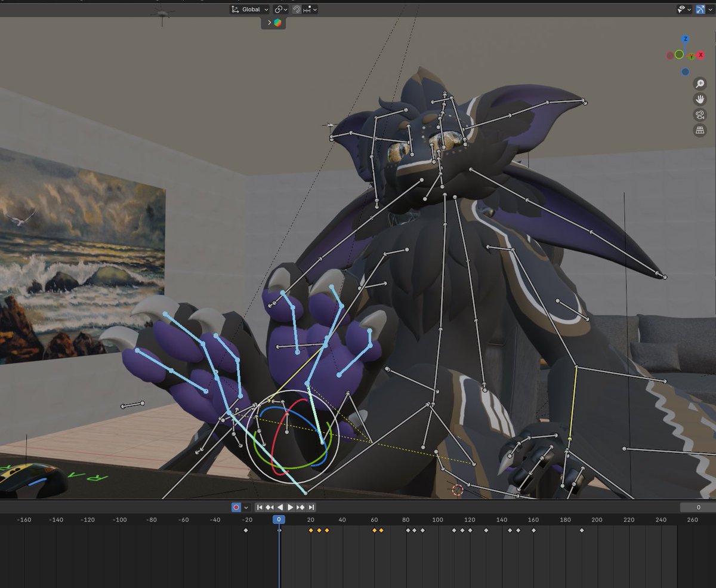This screenshot has height=588, width=716.
Task: Open the auto keying options dropdown
Action: pyautogui.click(x=246, y=507)
